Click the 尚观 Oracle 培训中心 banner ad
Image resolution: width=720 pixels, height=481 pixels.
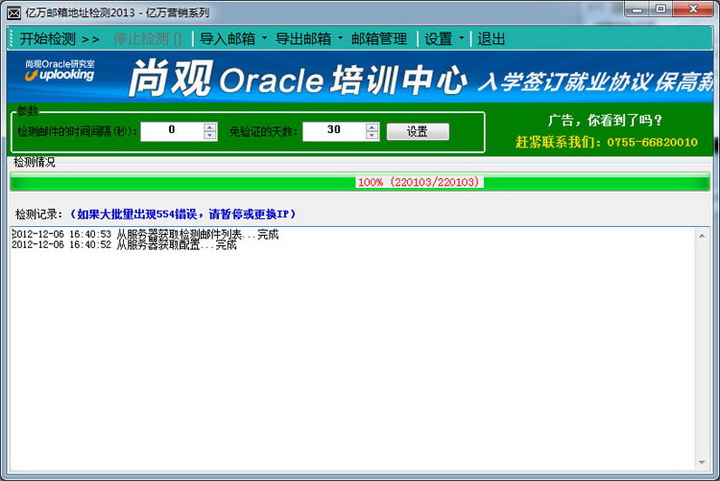tap(360, 77)
